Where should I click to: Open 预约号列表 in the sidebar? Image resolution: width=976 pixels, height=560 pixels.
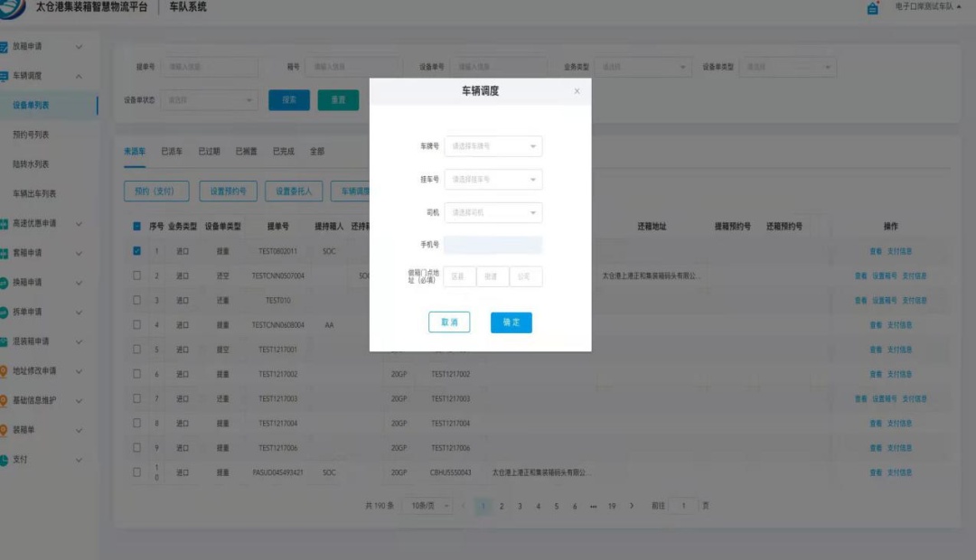tap(31, 135)
